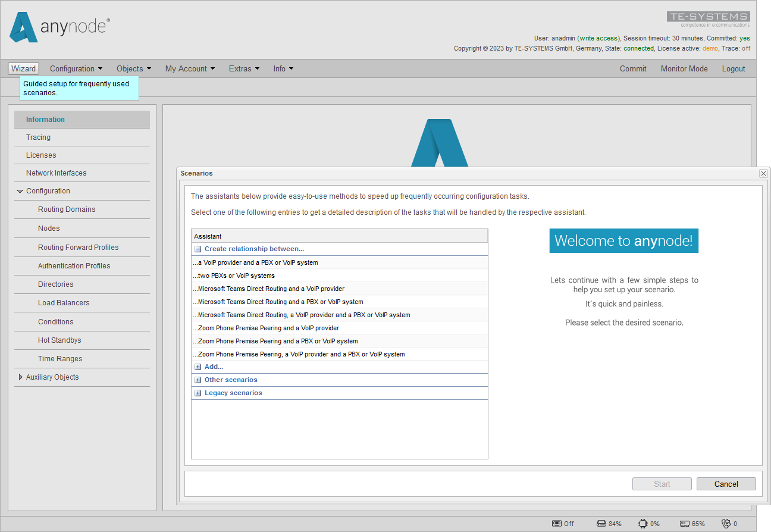Click the 'demo' license status text
The height and width of the screenshot is (532, 771).
point(710,48)
